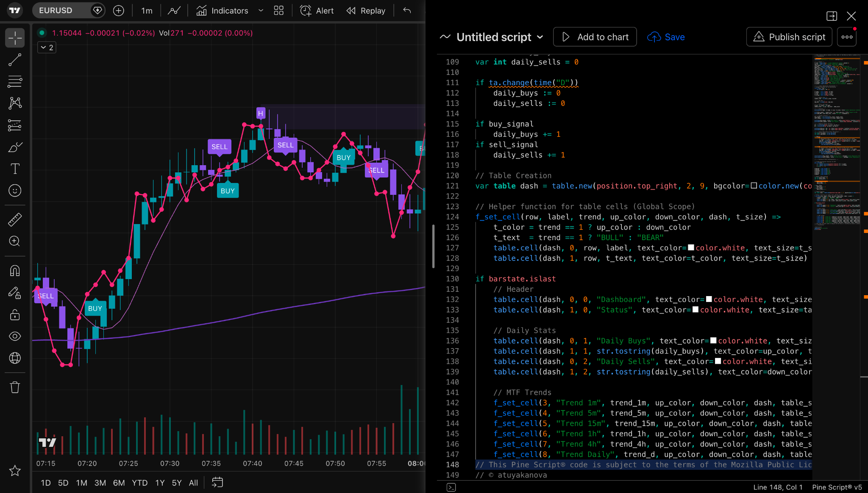
Task: Open the editor more options menu
Action: (847, 37)
